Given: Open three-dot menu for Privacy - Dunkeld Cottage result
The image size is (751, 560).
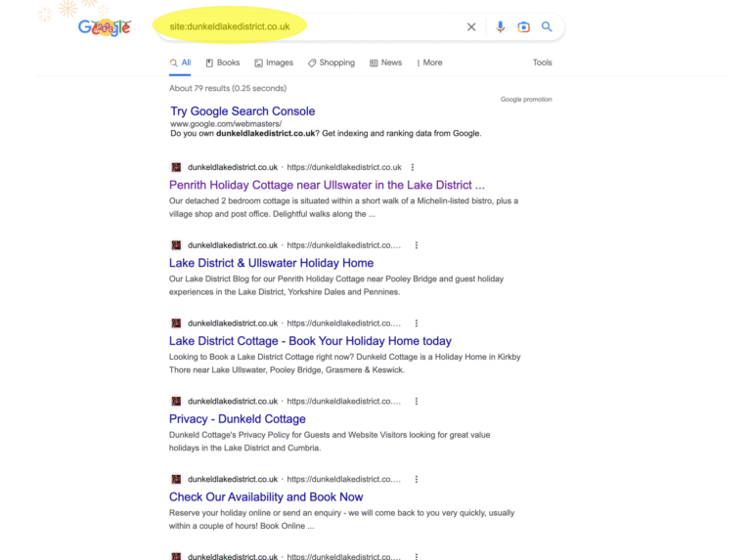Looking at the screenshot, I should coord(417,401).
